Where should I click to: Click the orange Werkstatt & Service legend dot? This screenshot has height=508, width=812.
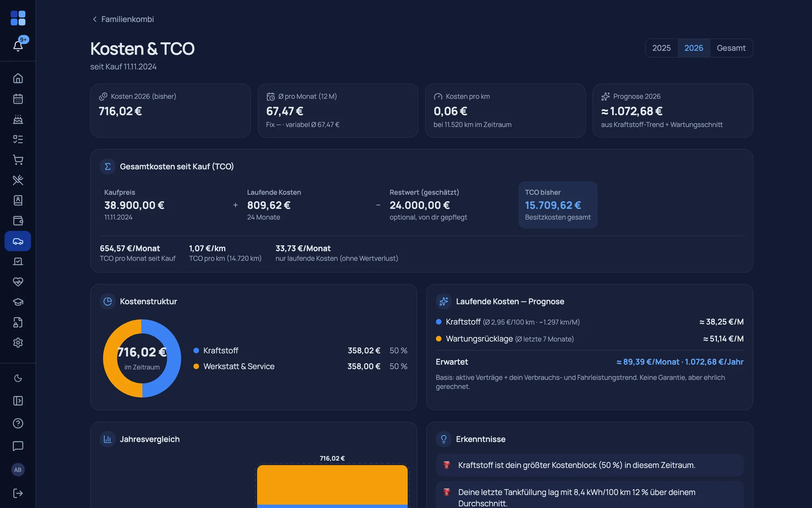(x=196, y=366)
